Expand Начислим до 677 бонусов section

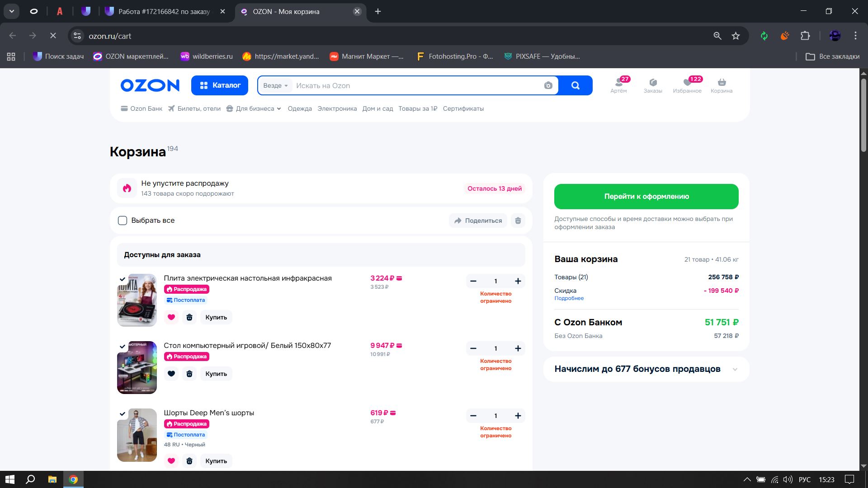click(x=735, y=369)
